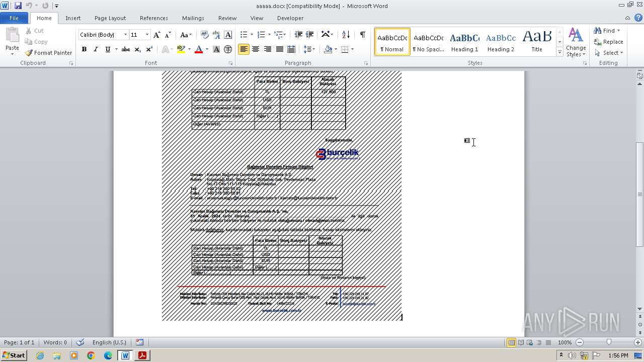Viewport: 644px width, 362px height.
Task: Click the Save icon in Quick Access Toolbar
Action: click(18, 6)
